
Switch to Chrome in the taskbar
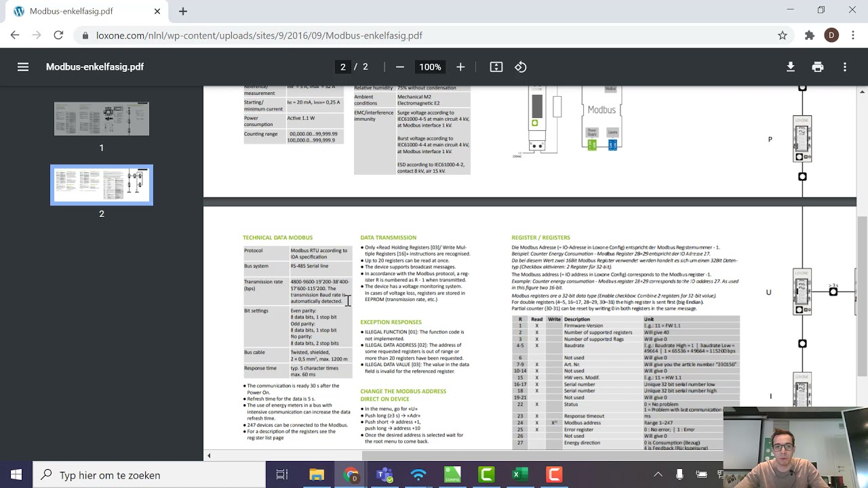(351, 474)
